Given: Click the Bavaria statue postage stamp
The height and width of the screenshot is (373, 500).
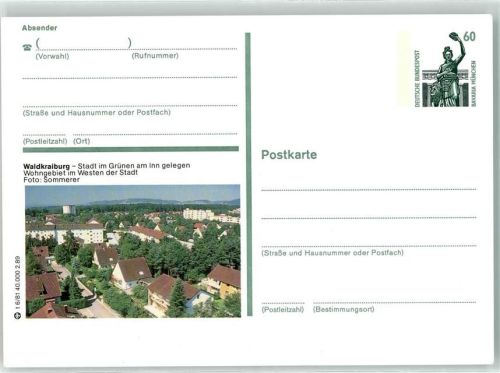Looking at the screenshot, I should (x=445, y=69).
